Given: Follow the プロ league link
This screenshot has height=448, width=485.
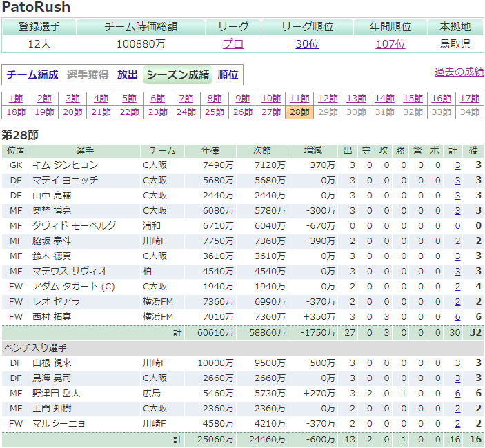Looking at the screenshot, I should pos(233,44).
